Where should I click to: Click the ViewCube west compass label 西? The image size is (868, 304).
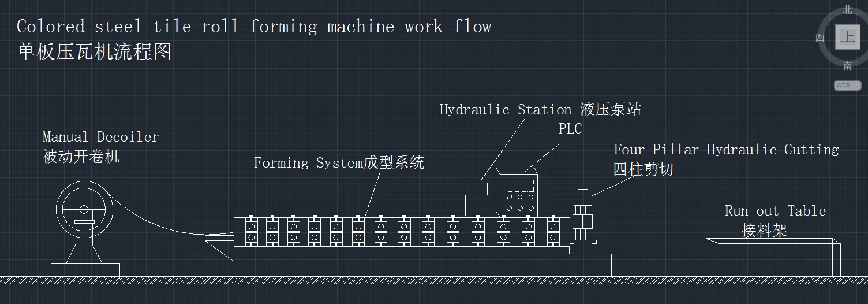tap(820, 38)
